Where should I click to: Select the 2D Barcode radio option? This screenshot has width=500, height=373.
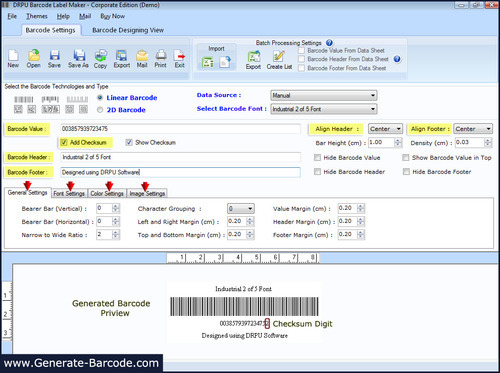pos(100,110)
